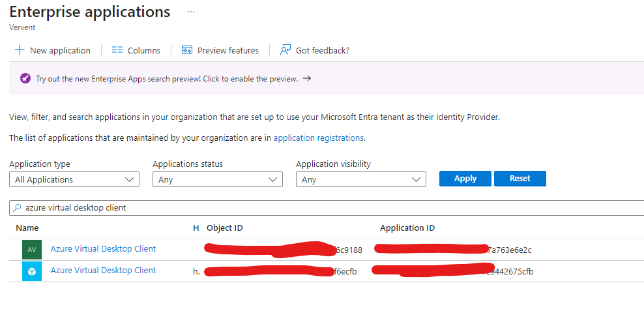Click Got feedback? toolbar label

323,50
